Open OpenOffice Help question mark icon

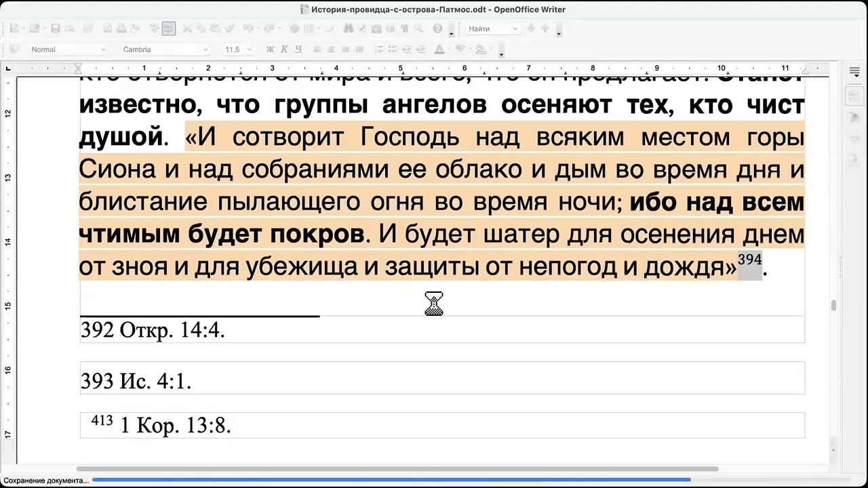(x=437, y=28)
